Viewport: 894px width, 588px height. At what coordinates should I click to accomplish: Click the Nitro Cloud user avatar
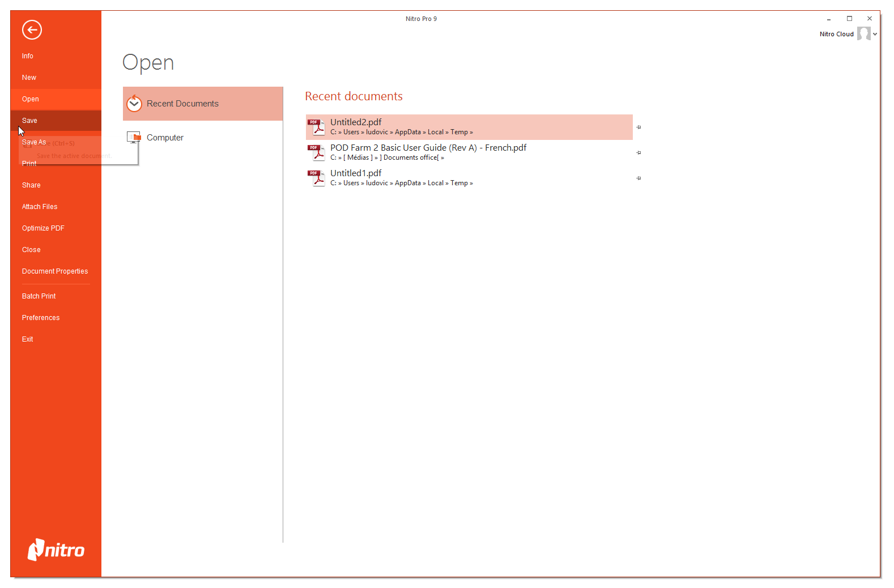[x=863, y=34]
